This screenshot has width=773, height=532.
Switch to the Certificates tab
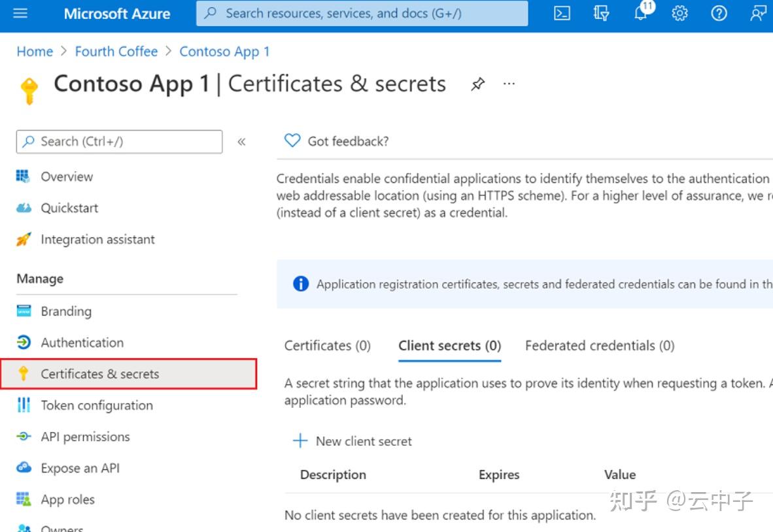(328, 345)
